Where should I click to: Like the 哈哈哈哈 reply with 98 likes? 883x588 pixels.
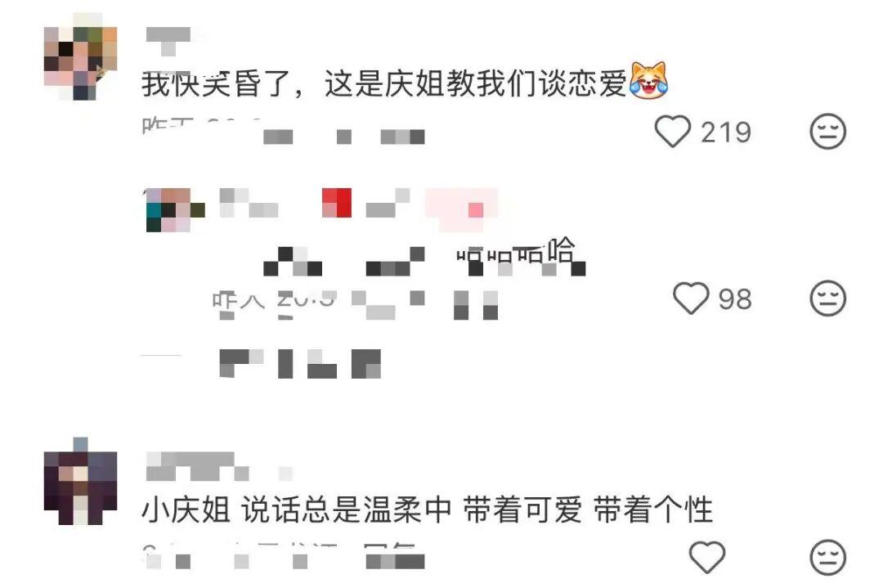click(x=691, y=298)
